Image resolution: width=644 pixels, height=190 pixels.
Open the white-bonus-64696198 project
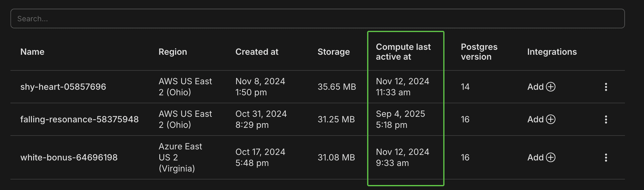coord(69,157)
